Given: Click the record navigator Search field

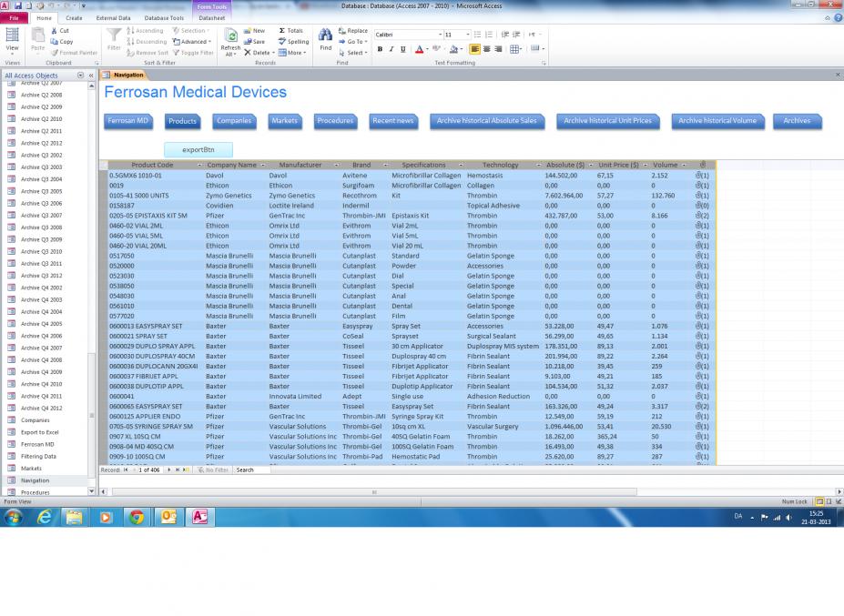Looking at the screenshot, I should 252,470.
